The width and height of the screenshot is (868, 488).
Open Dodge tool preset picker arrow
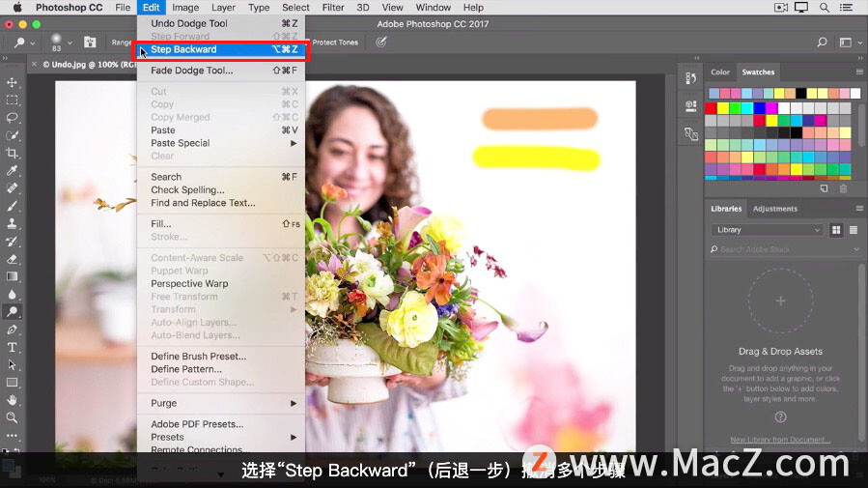point(33,43)
